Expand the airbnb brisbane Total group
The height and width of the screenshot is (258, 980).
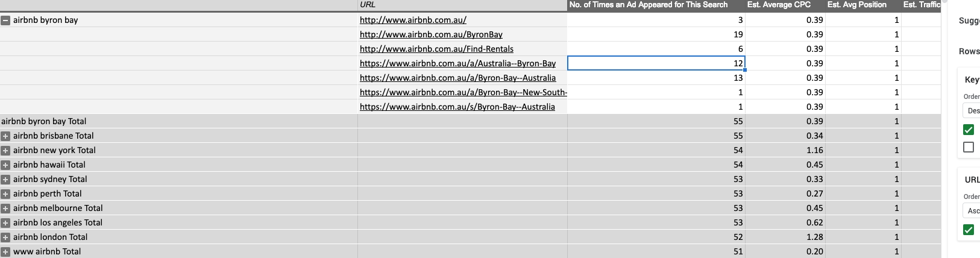tap(5, 136)
